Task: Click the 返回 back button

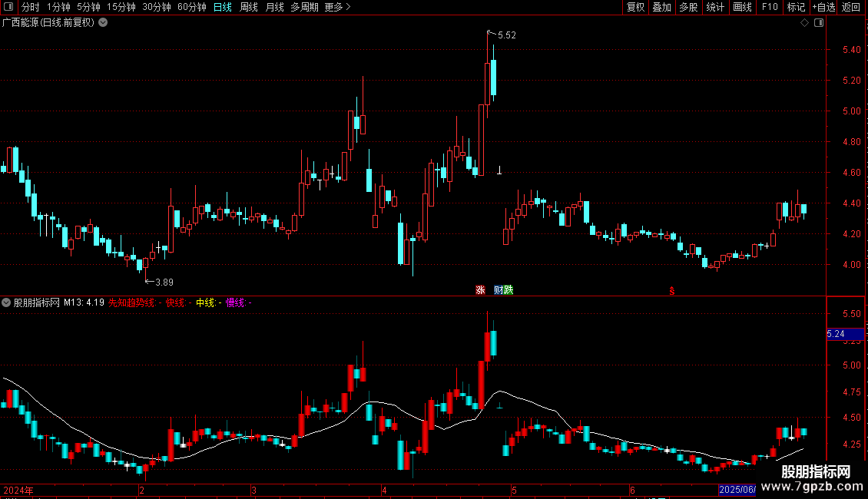Action: click(x=851, y=7)
